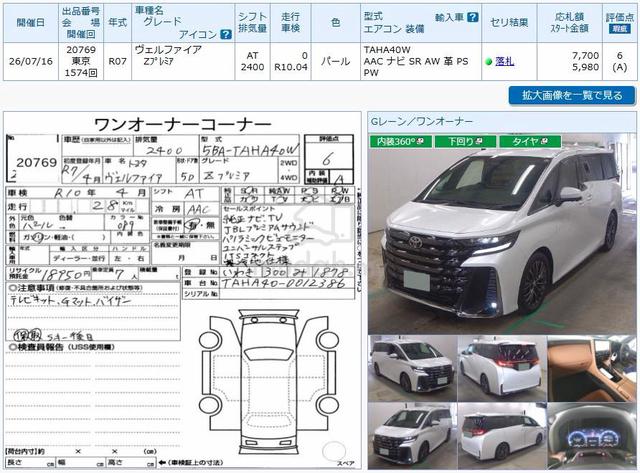Open the 内装360° interior view button
Image resolution: width=640 pixels, height=473 pixels.
pyautogui.click(x=400, y=141)
